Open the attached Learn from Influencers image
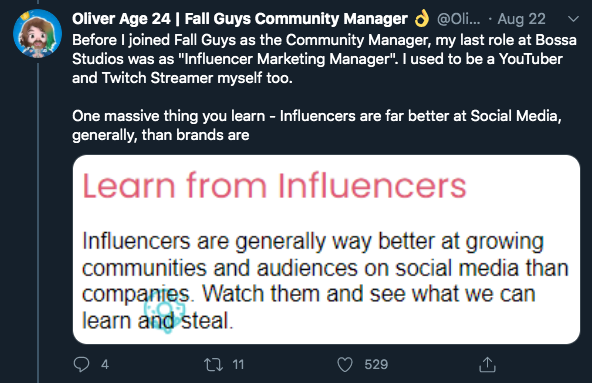This screenshot has width=592, height=383. tap(326, 249)
